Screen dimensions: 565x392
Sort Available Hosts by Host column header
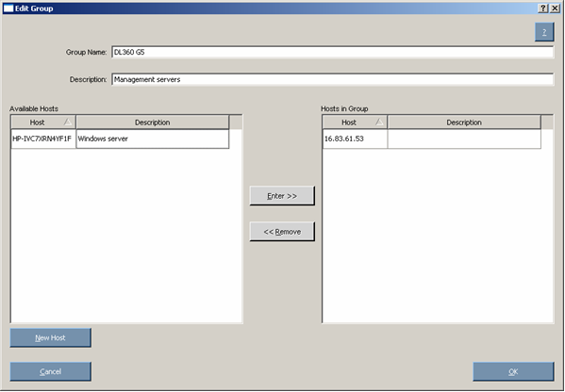click(x=43, y=122)
